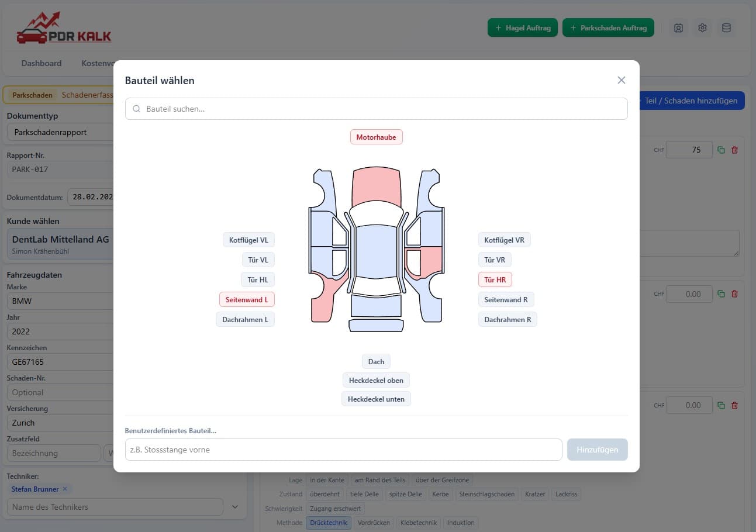Open settings via the gear icon
Viewport: 756px width, 532px height.
(x=702, y=28)
